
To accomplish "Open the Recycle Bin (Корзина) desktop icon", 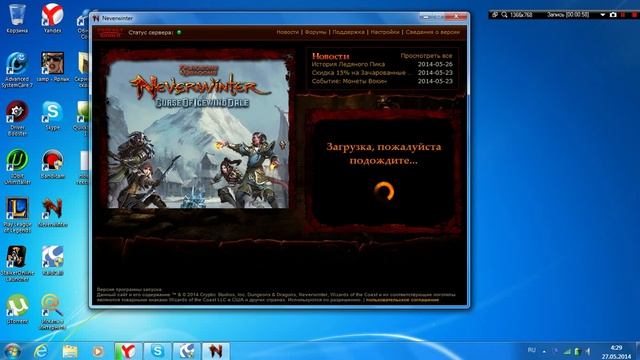I will coord(17,18).
